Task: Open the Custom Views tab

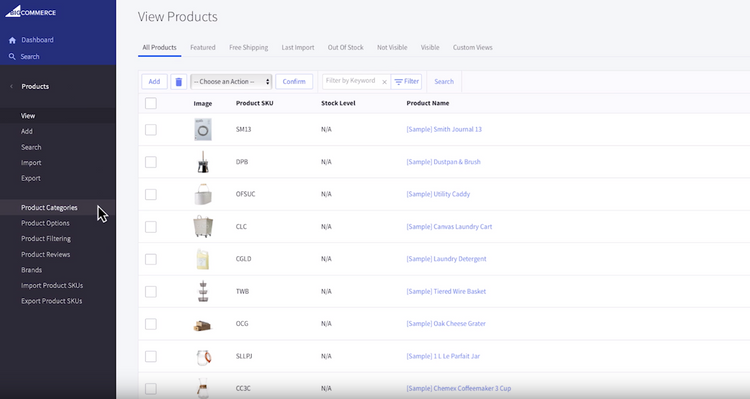Action: [473, 47]
